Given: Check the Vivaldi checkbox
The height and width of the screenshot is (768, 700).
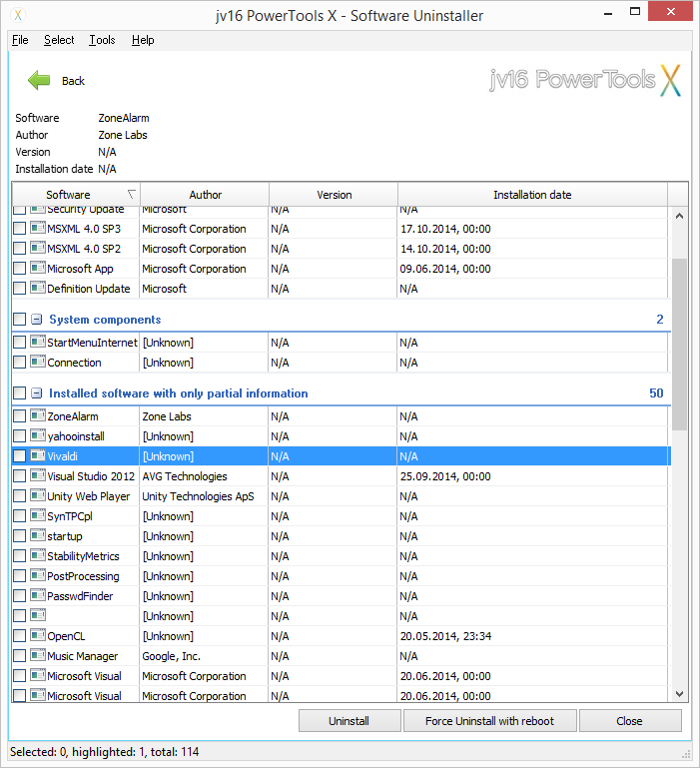Looking at the screenshot, I should (x=20, y=456).
